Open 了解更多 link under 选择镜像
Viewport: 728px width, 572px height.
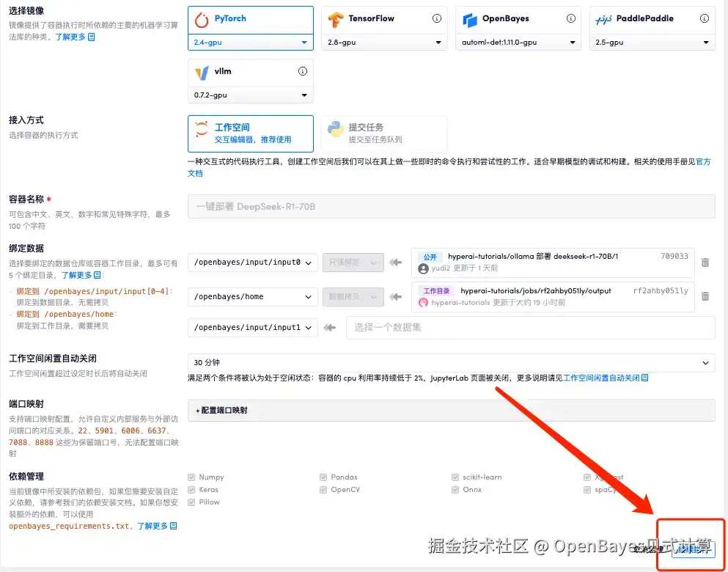[76, 37]
